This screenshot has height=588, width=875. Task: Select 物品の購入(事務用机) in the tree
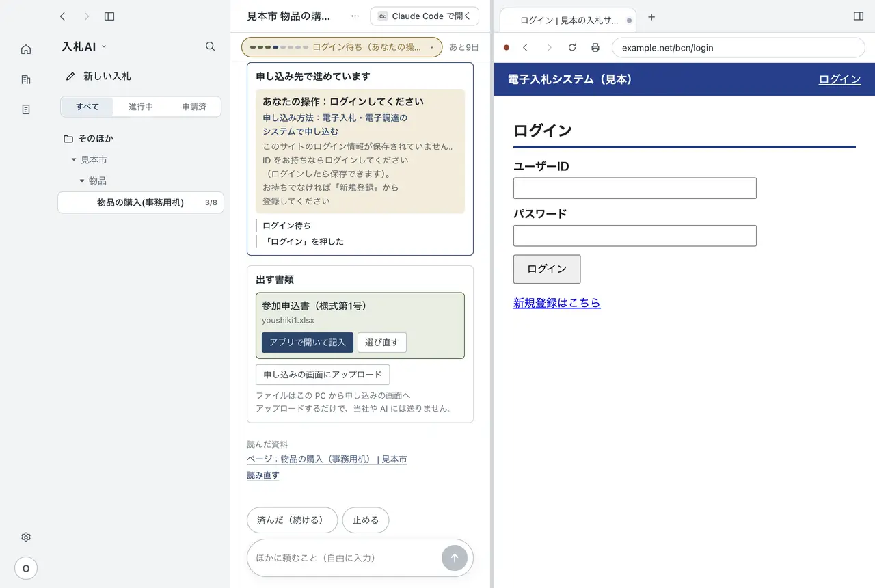[141, 202]
